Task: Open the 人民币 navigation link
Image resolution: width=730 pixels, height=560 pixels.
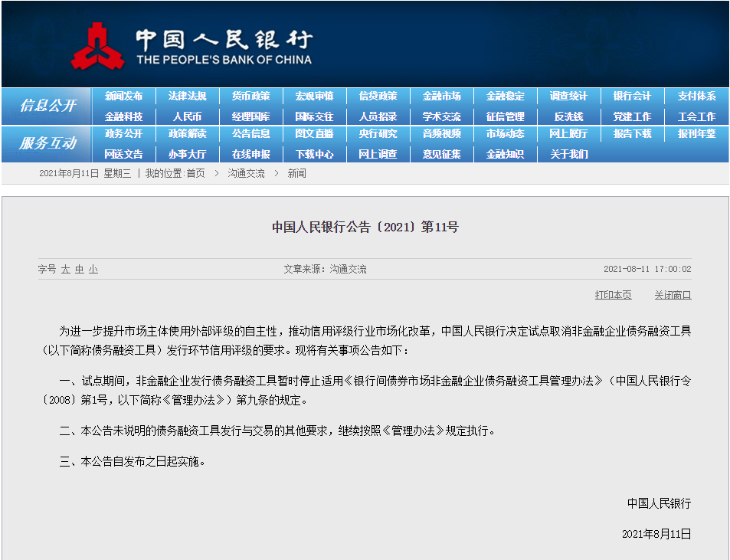Action: click(x=187, y=116)
